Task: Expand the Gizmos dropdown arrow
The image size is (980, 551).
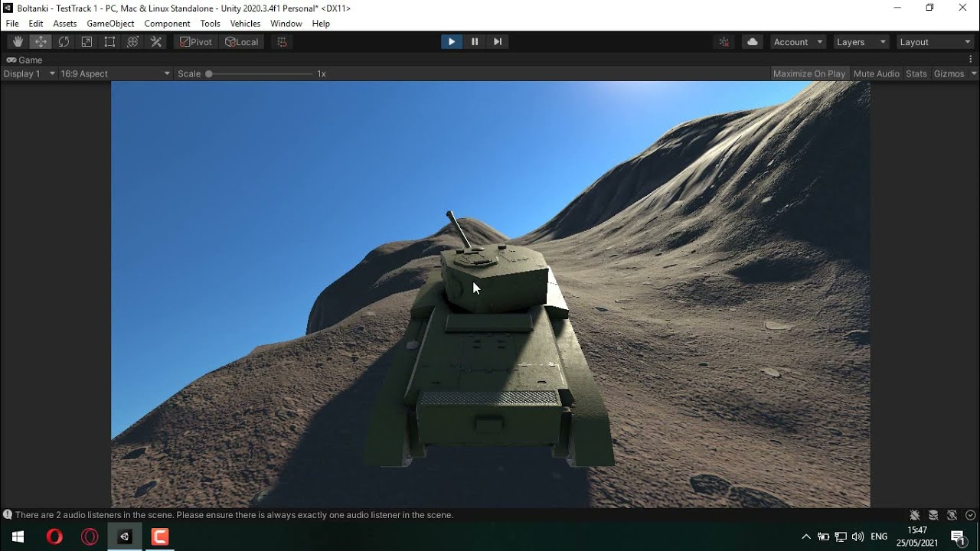Action: tap(974, 73)
